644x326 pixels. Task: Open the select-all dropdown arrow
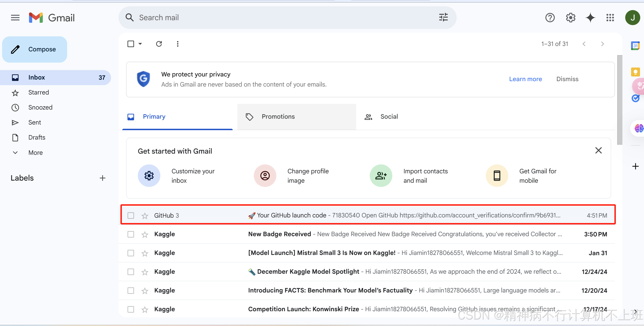140,44
